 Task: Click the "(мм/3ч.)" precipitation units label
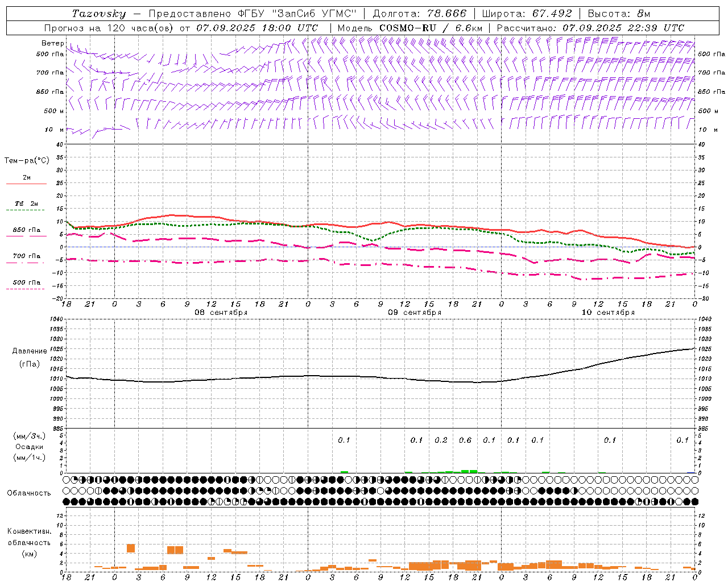(x=30, y=436)
